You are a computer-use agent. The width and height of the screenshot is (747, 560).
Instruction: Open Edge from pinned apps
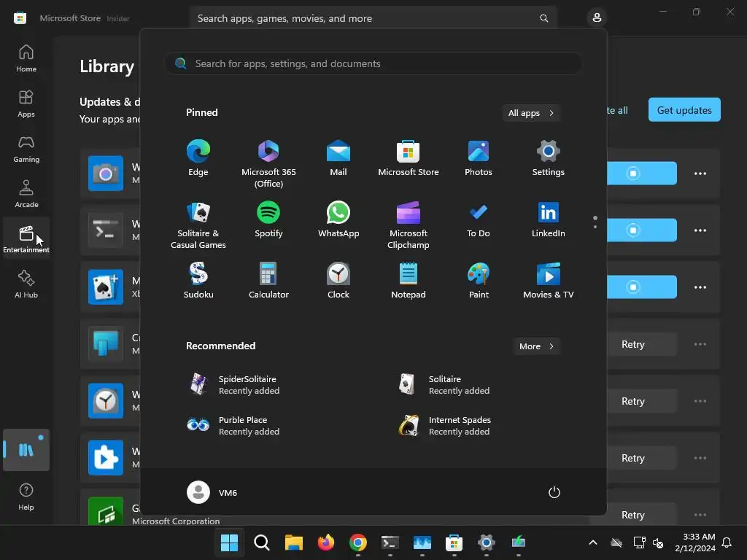(x=198, y=158)
